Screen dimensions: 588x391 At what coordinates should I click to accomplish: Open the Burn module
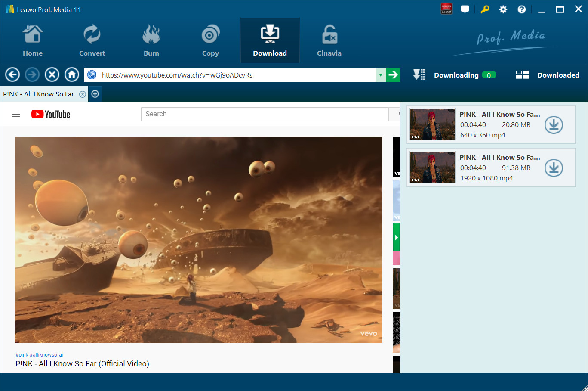click(151, 40)
